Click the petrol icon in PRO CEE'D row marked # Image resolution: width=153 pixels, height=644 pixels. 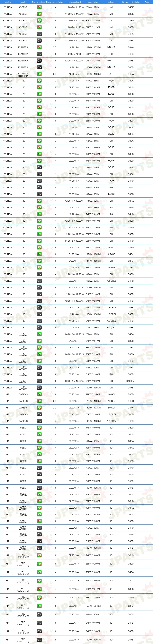tap(39, 581)
